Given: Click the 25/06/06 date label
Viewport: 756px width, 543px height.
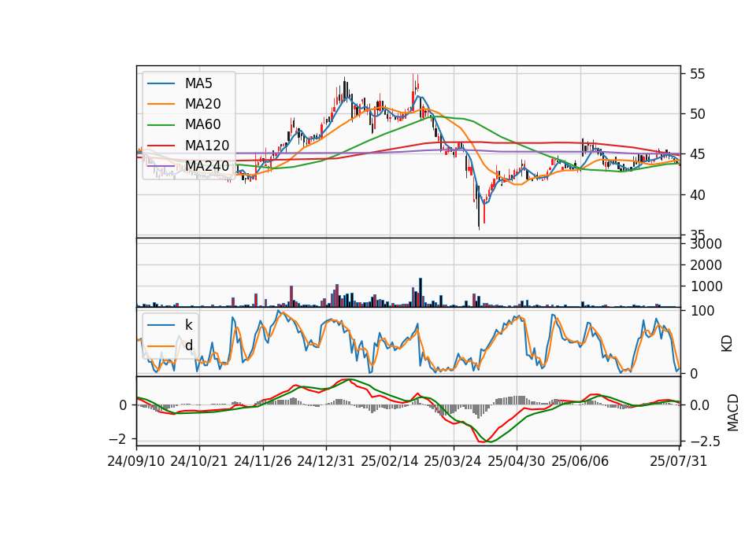Looking at the screenshot, I should (x=580, y=461).
